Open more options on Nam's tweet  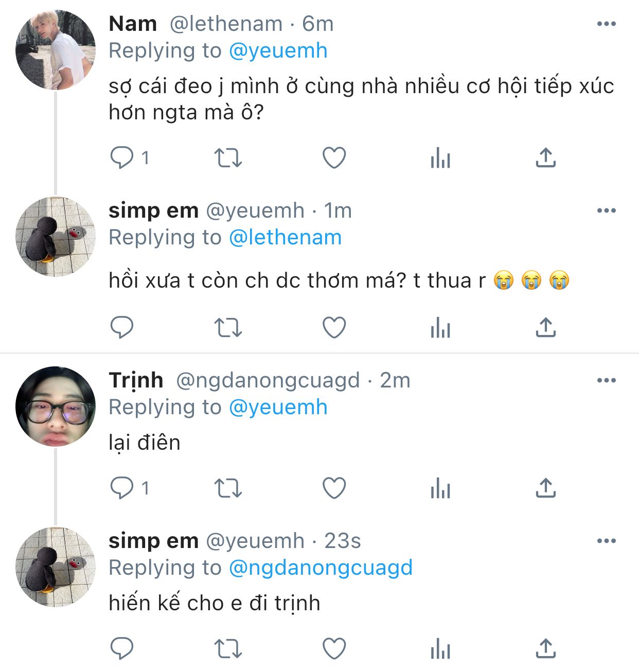pyautogui.click(x=606, y=24)
